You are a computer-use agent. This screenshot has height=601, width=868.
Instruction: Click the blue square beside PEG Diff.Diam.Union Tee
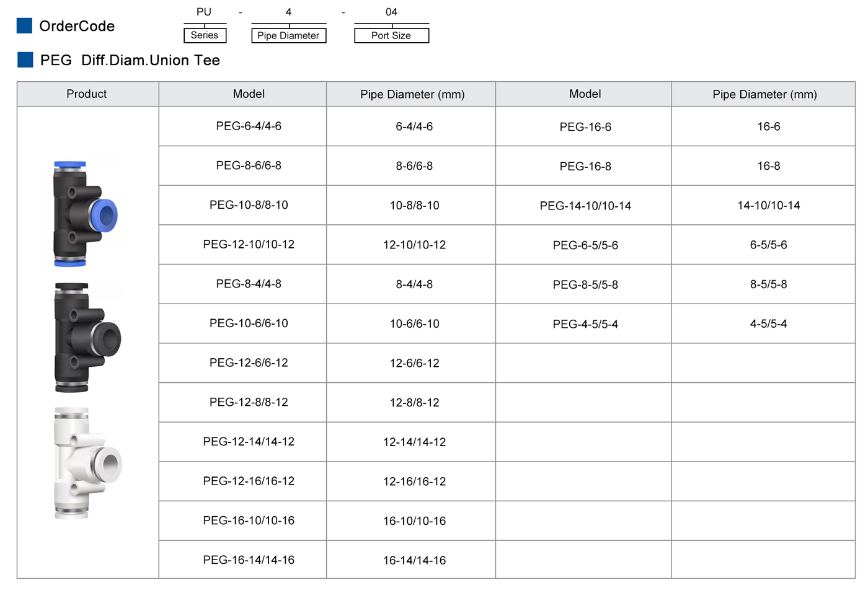(25, 60)
